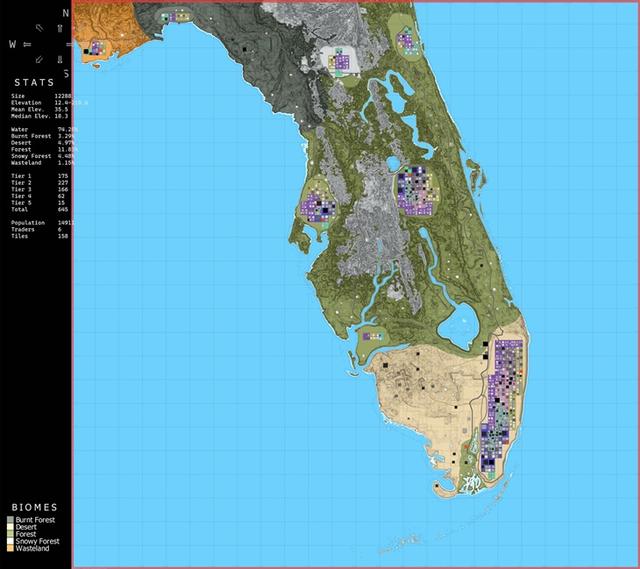Click the central inland city grid
The image size is (640, 569).
[416, 190]
